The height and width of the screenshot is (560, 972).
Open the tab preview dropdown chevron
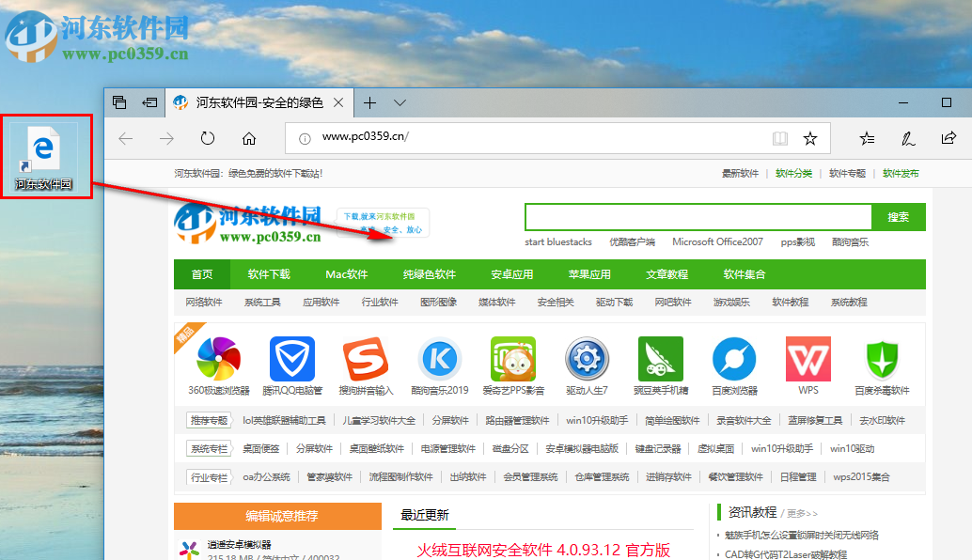pos(400,102)
